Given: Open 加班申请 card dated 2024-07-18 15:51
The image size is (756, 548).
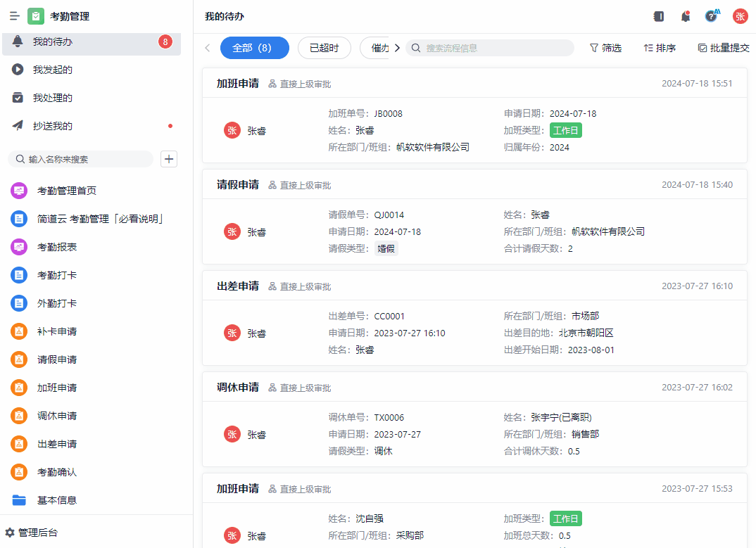Looking at the screenshot, I should coord(474,115).
